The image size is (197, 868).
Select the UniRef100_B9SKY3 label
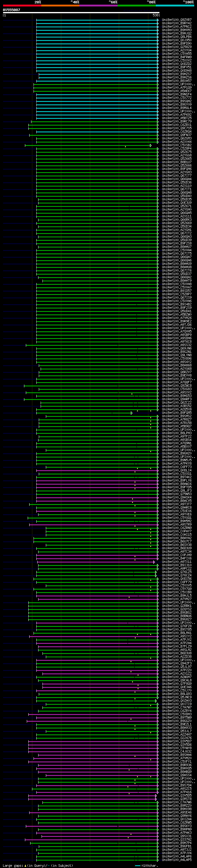(x=177, y=826)
